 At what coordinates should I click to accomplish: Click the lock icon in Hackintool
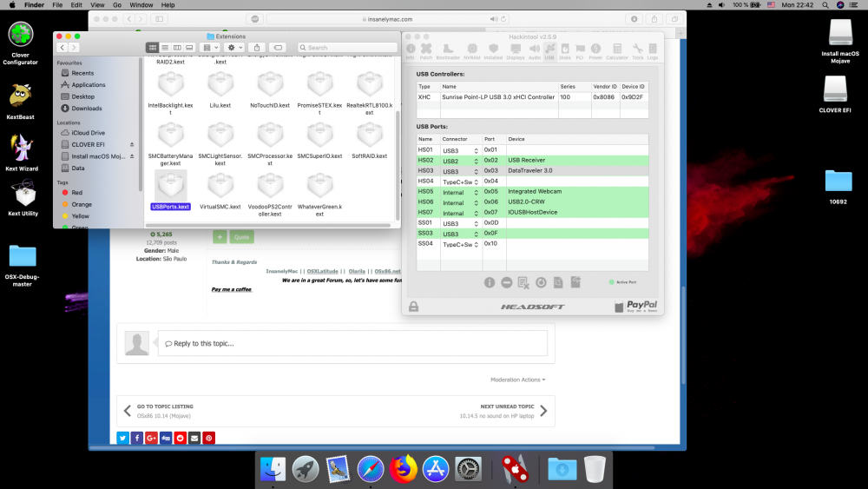tap(413, 307)
